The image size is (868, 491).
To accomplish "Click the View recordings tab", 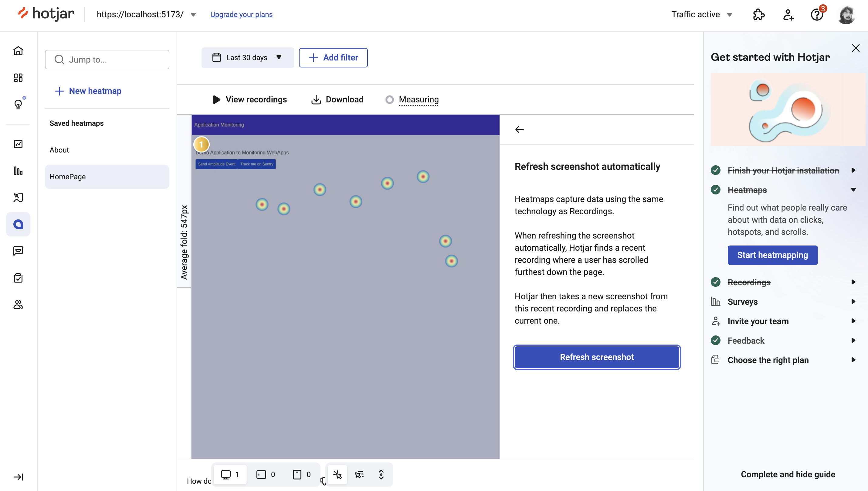I will (x=250, y=100).
